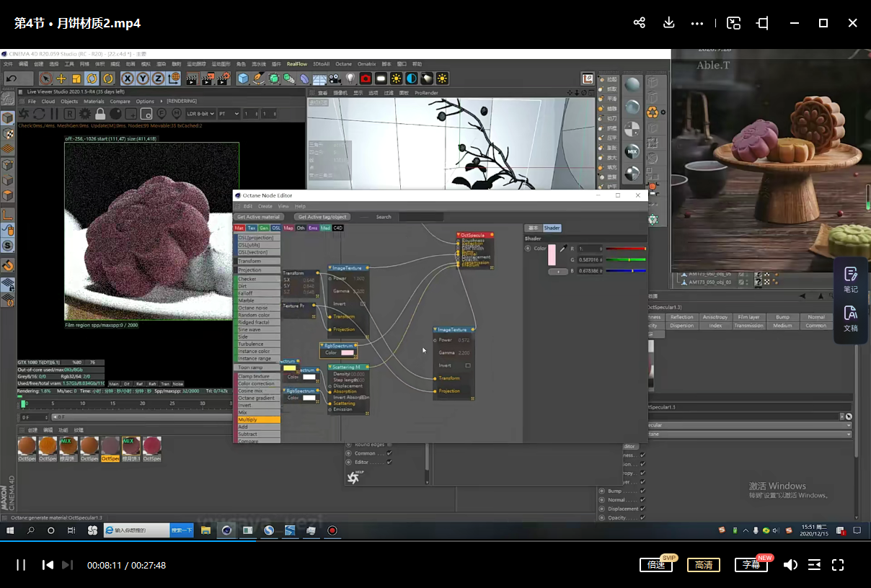
Task: Pause the video playback
Action: click(x=21, y=565)
